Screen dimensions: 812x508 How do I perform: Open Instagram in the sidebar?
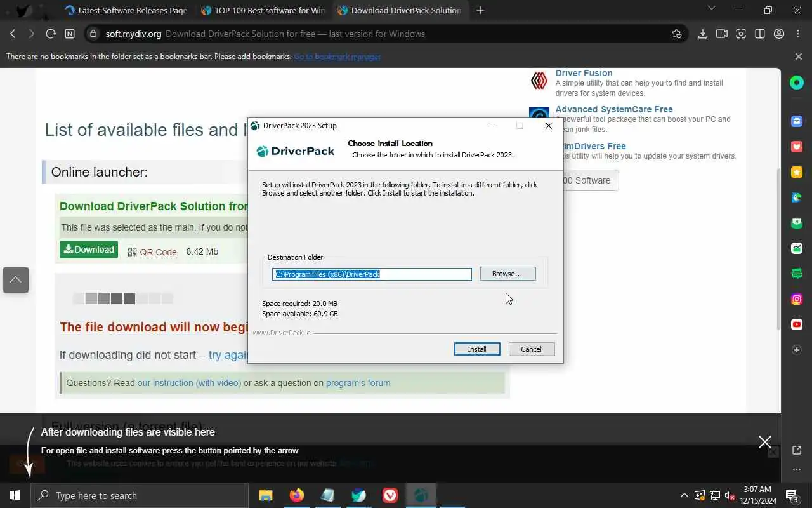click(797, 299)
